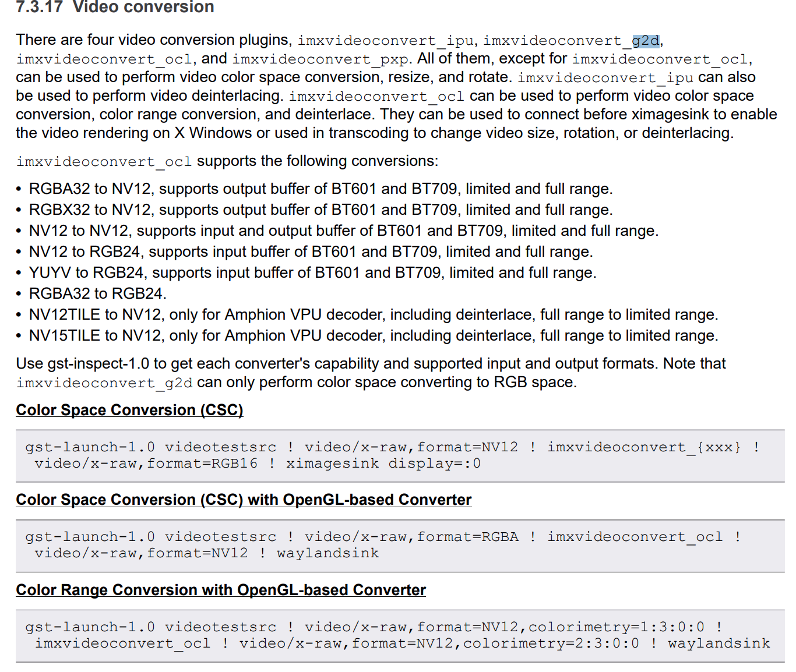Click inside the format=RGBA waylandsink code block
796x672 pixels.
coord(400,545)
